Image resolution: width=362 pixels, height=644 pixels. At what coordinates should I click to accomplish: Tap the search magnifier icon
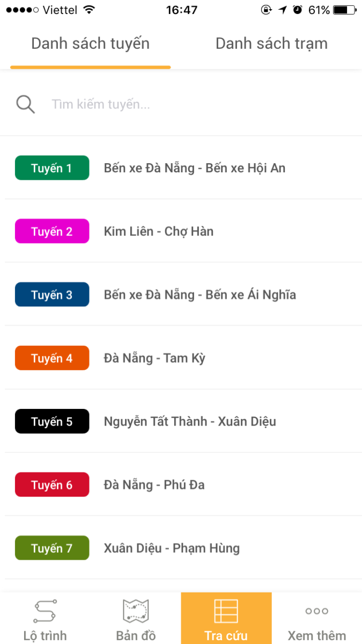(25, 104)
